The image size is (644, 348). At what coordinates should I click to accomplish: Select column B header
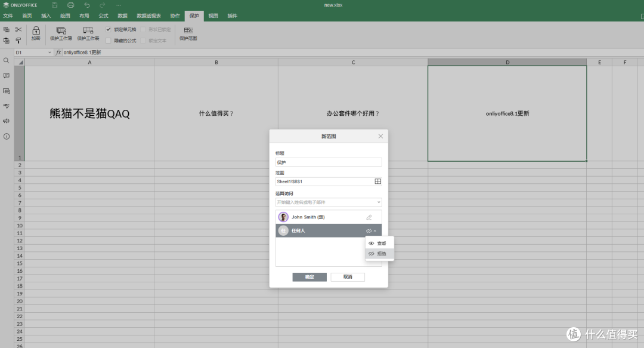pyautogui.click(x=216, y=62)
